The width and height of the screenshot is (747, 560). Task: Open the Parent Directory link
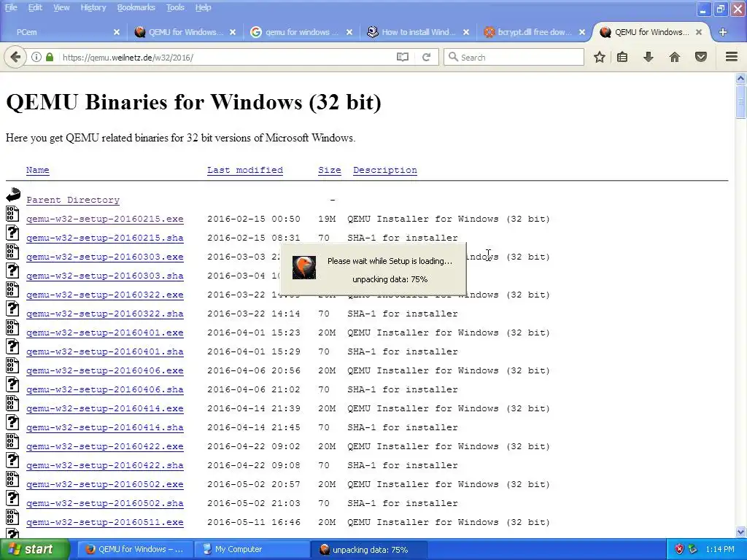(x=73, y=200)
